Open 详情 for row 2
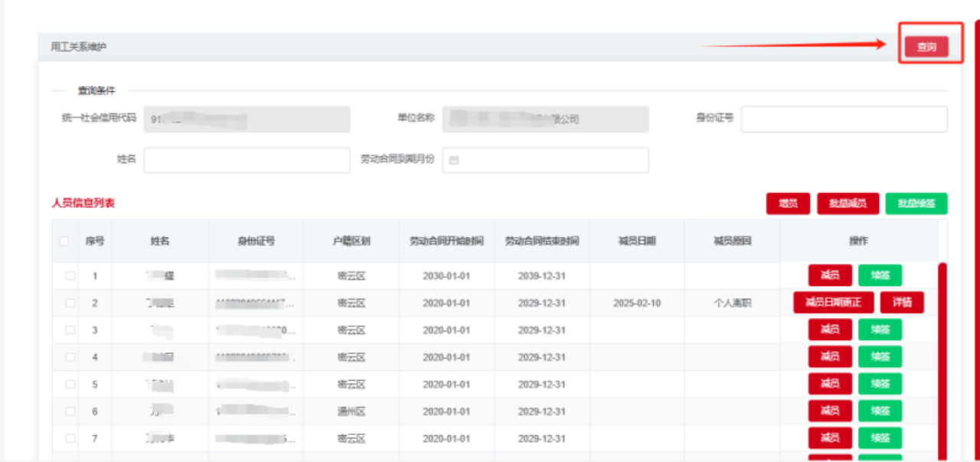 pos(902,303)
